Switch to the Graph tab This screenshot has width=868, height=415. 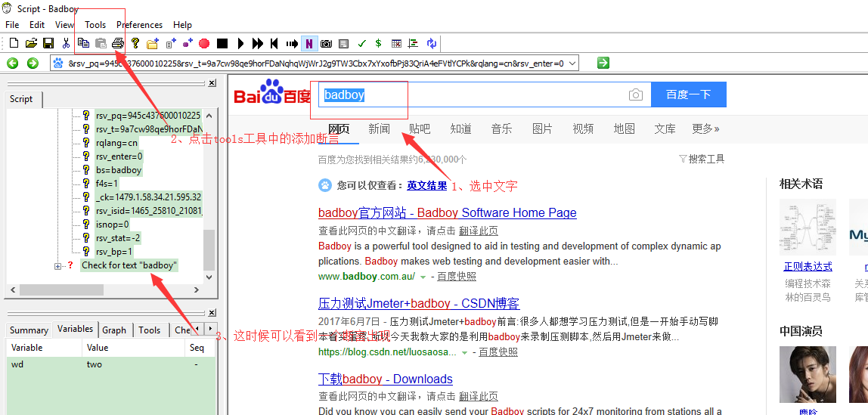pos(114,330)
